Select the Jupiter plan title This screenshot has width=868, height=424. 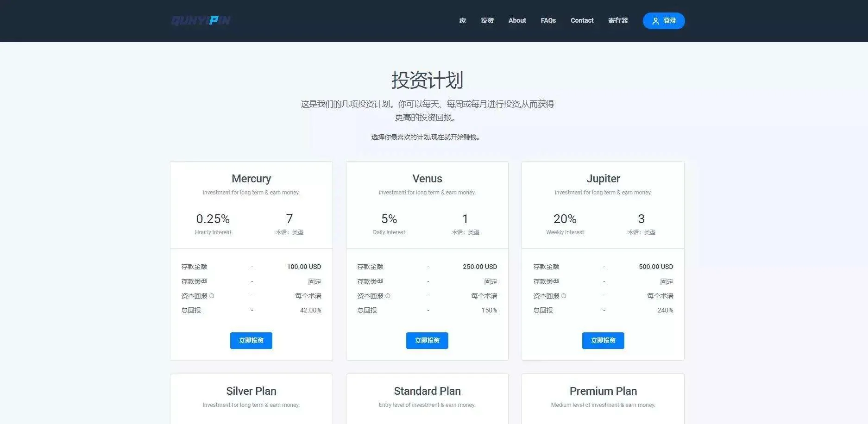(603, 179)
